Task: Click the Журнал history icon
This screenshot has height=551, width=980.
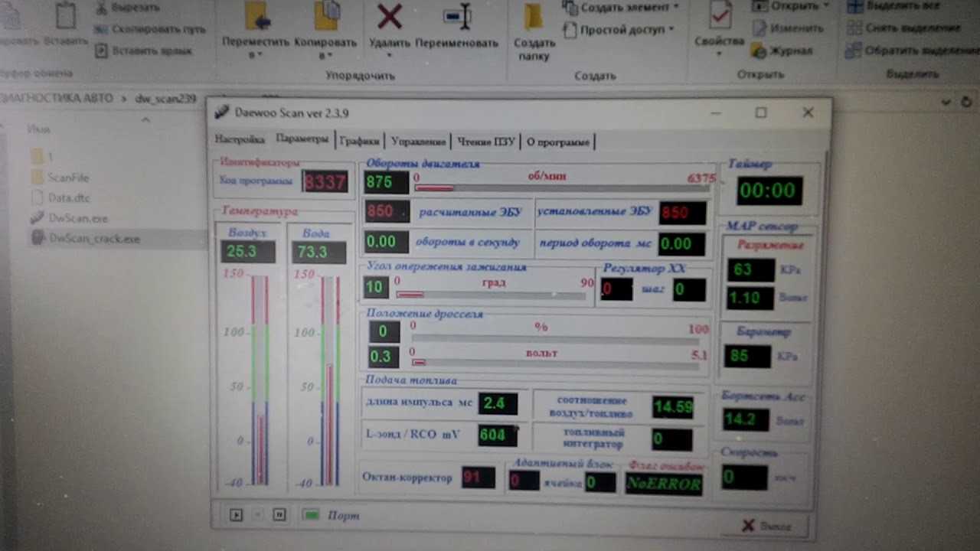Action: (759, 51)
